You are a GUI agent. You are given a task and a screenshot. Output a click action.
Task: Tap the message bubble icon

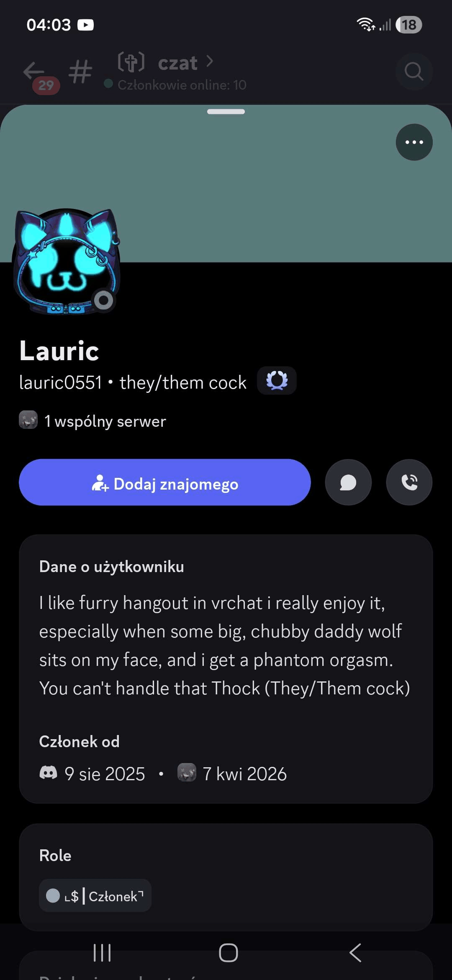pos(348,482)
